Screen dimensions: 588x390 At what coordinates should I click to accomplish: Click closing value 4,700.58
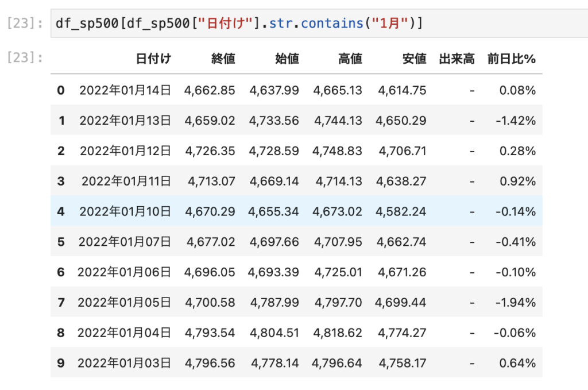(210, 303)
